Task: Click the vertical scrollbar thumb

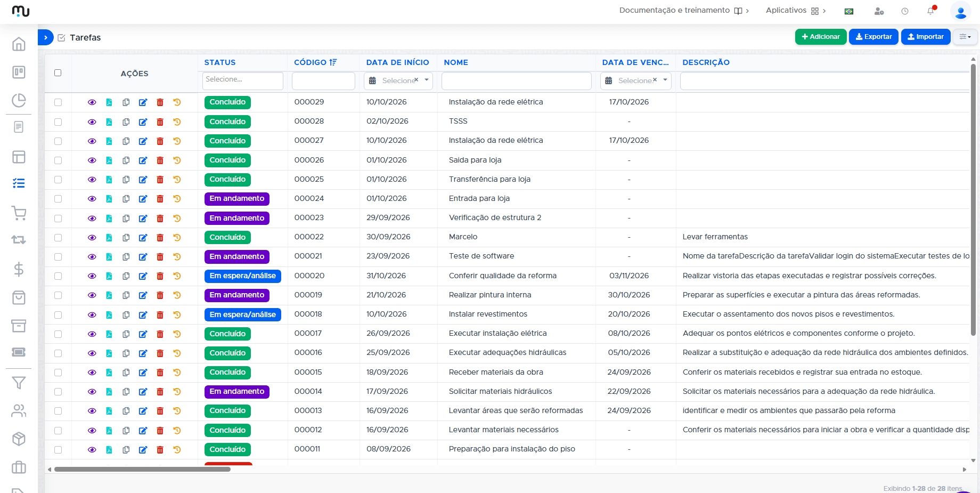Action: point(973,200)
